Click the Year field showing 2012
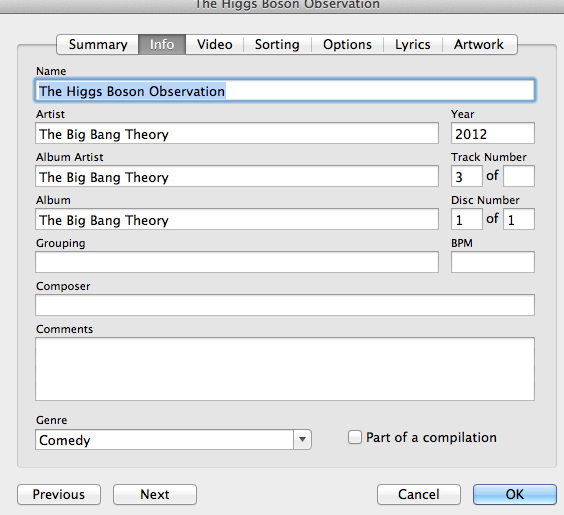This screenshot has width=564, height=515. (493, 133)
